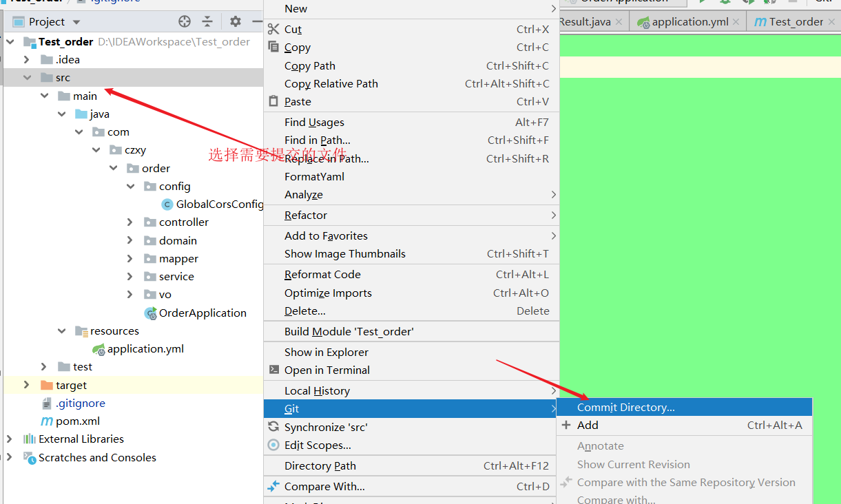Select .gitignore in project tree

[81, 403]
